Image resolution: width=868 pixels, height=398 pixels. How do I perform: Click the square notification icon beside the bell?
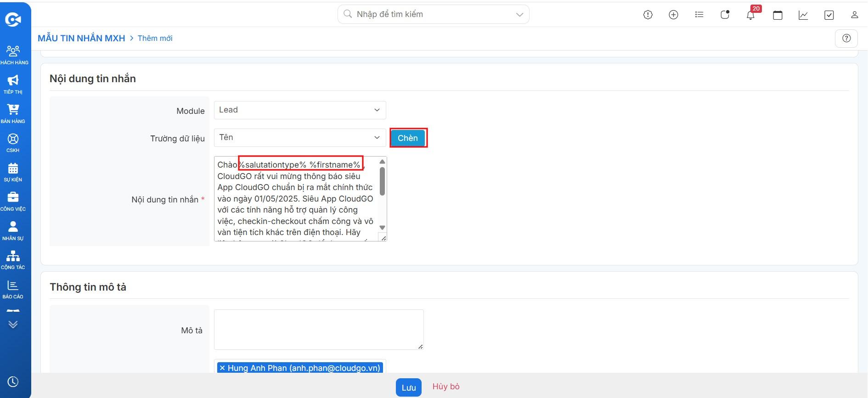725,15
